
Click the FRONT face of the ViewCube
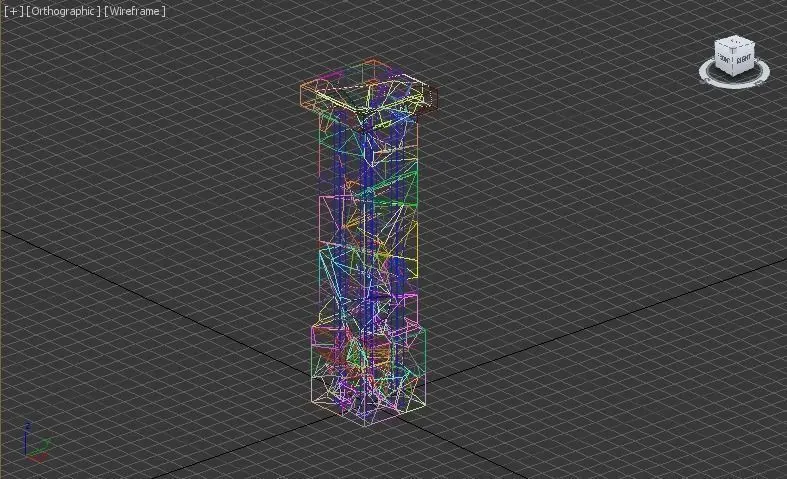click(725, 60)
